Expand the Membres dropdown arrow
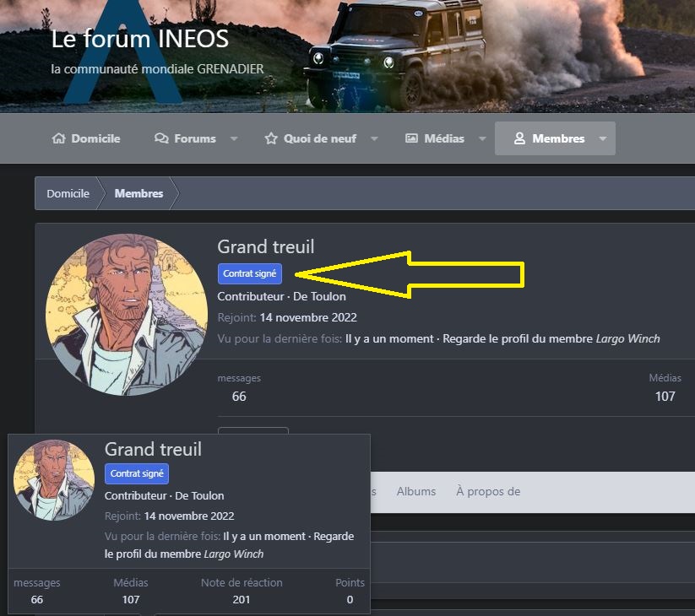695x616 pixels. (x=603, y=138)
